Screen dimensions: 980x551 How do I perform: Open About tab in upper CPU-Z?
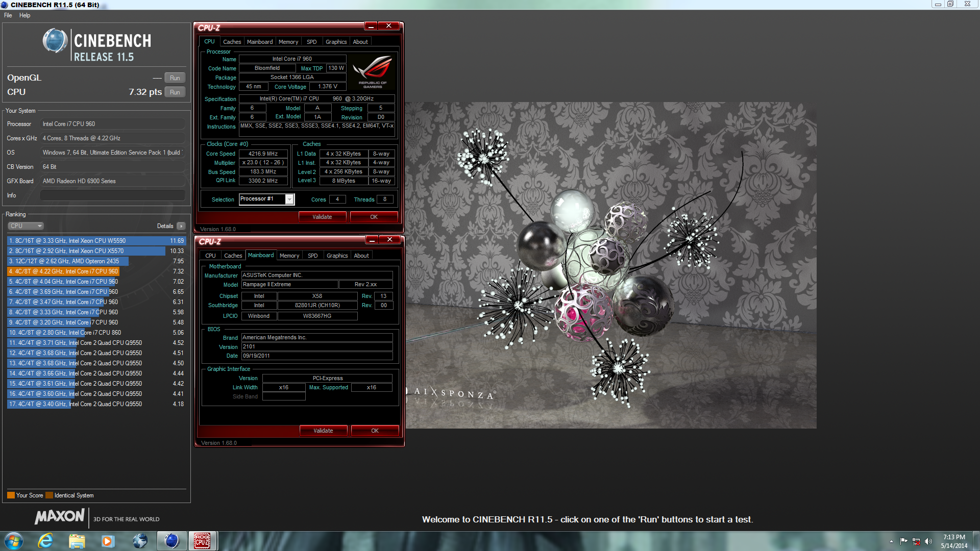tap(360, 42)
